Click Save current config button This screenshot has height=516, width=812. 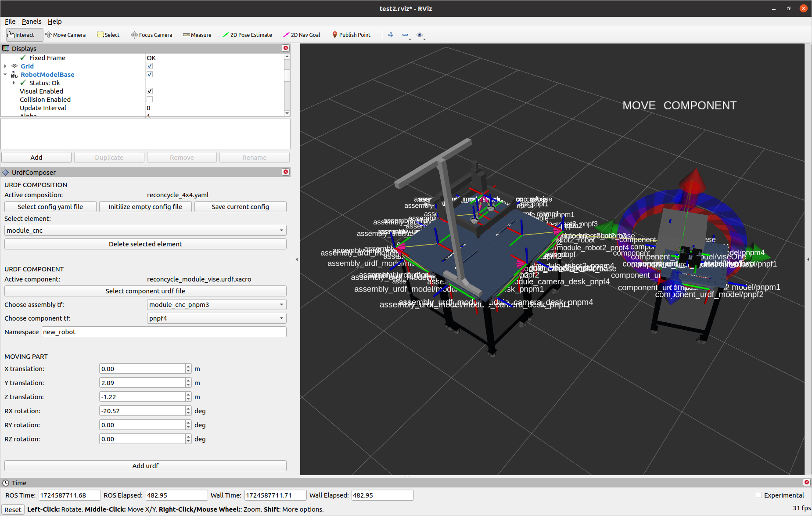(241, 206)
